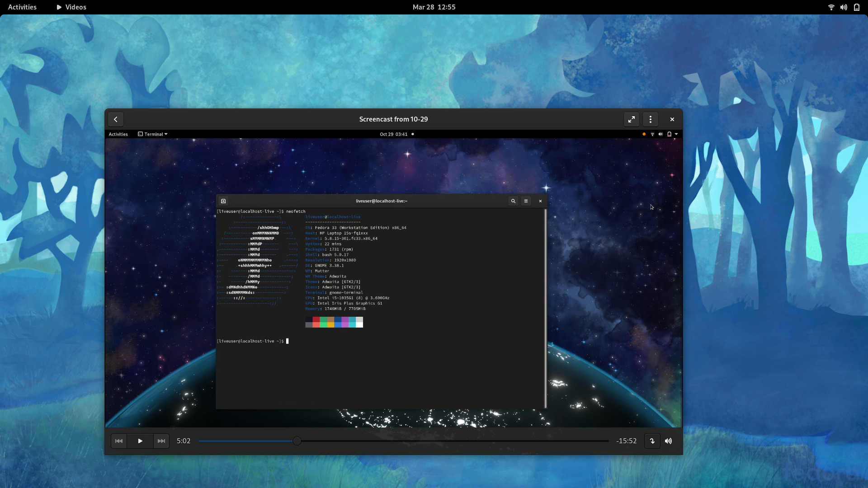This screenshot has width=868, height=488.
Task: Click the speaker icon in the playback bar
Action: 668,441
